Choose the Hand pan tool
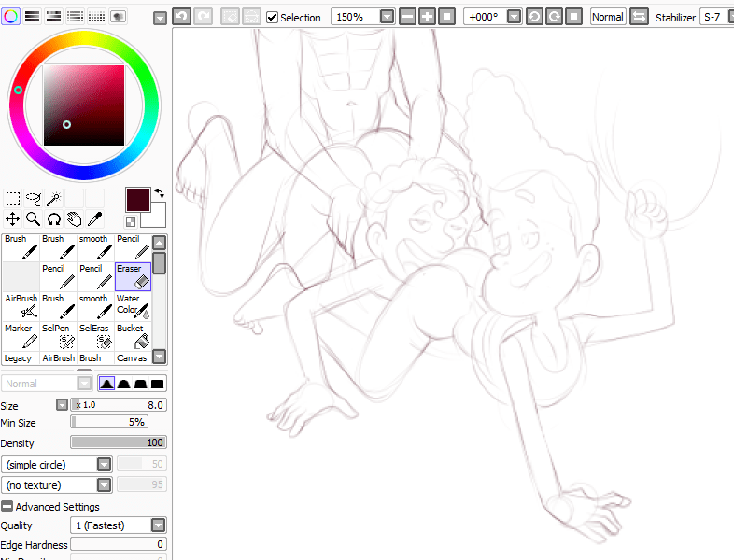 click(x=75, y=218)
